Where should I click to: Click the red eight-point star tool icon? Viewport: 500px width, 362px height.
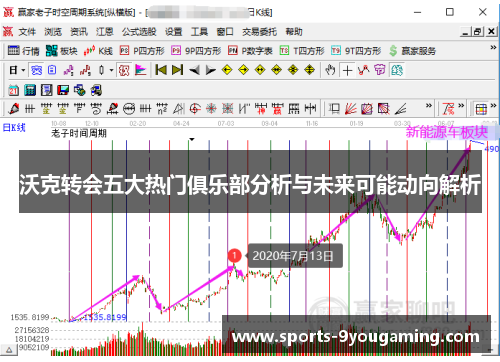point(211,109)
